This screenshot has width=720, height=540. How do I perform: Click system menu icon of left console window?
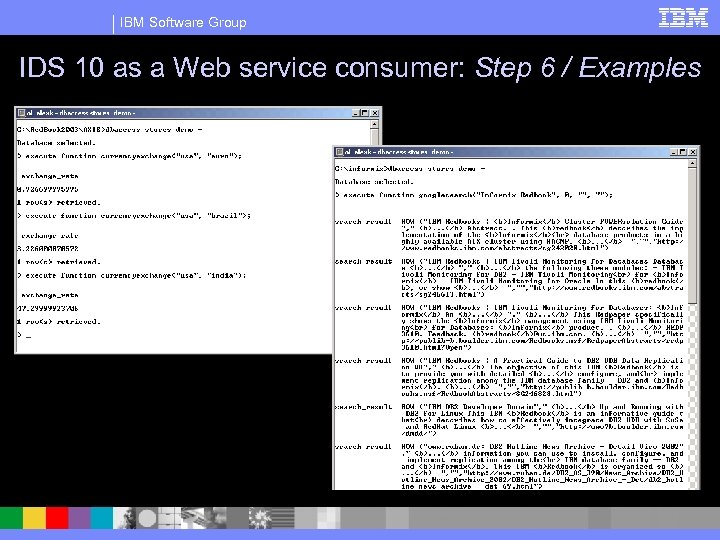click(x=21, y=112)
